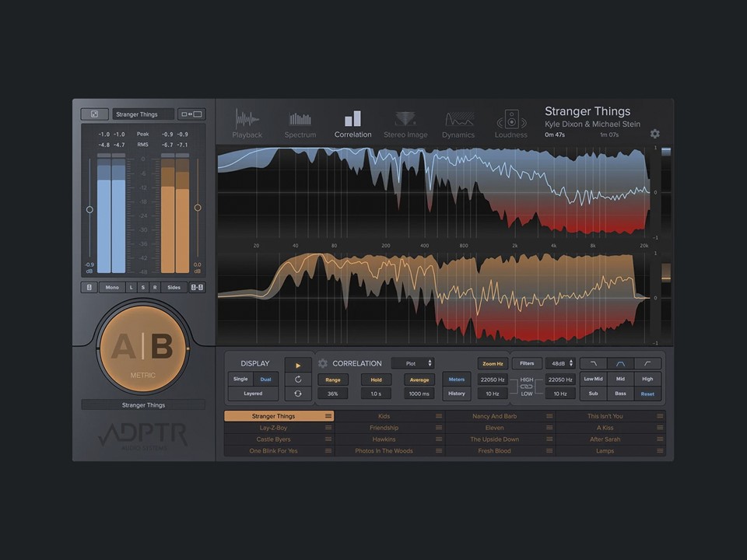Open menu icon for Eleven track
The height and width of the screenshot is (560, 747).
549,428
